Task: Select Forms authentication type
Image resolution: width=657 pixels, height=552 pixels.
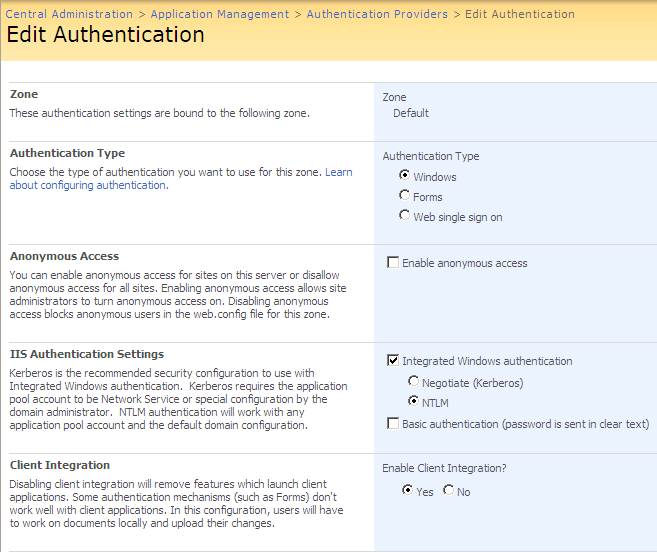Action: point(404,195)
